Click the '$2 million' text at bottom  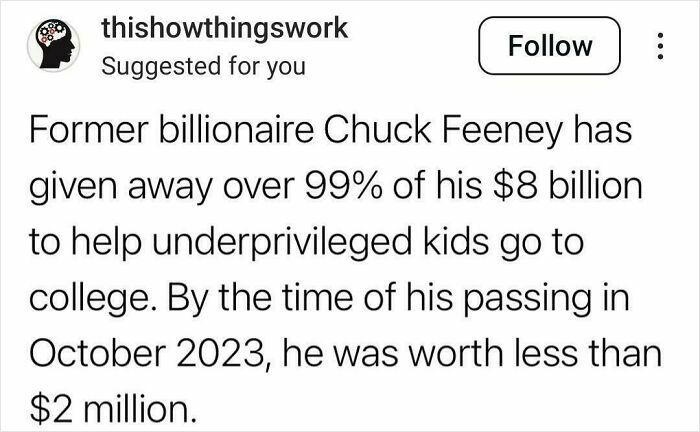(113, 409)
